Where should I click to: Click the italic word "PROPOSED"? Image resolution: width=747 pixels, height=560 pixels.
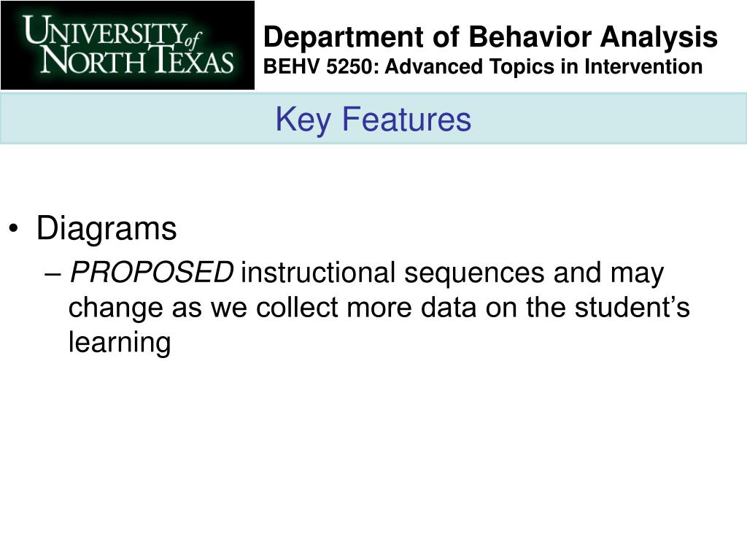152,273
